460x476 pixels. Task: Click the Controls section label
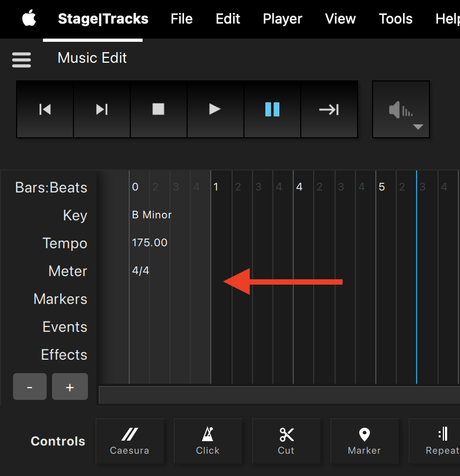(x=58, y=441)
